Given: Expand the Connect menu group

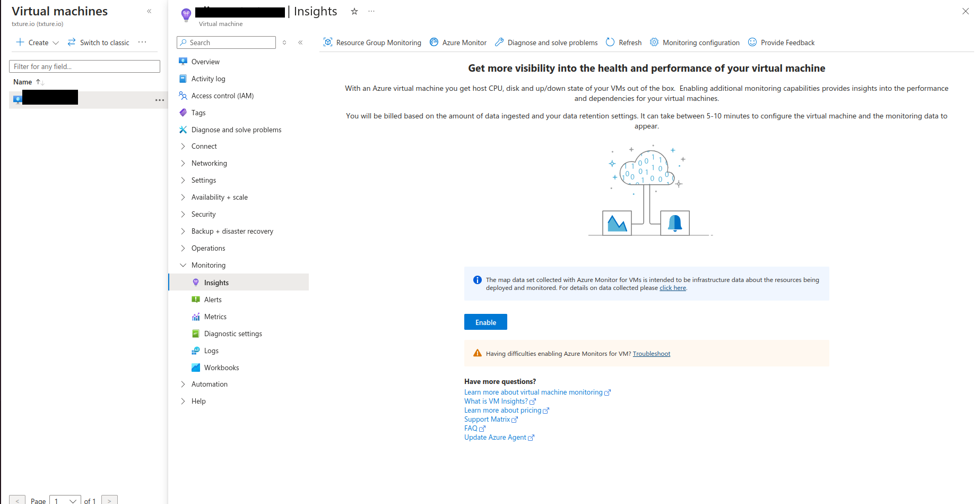Looking at the screenshot, I should 183,146.
